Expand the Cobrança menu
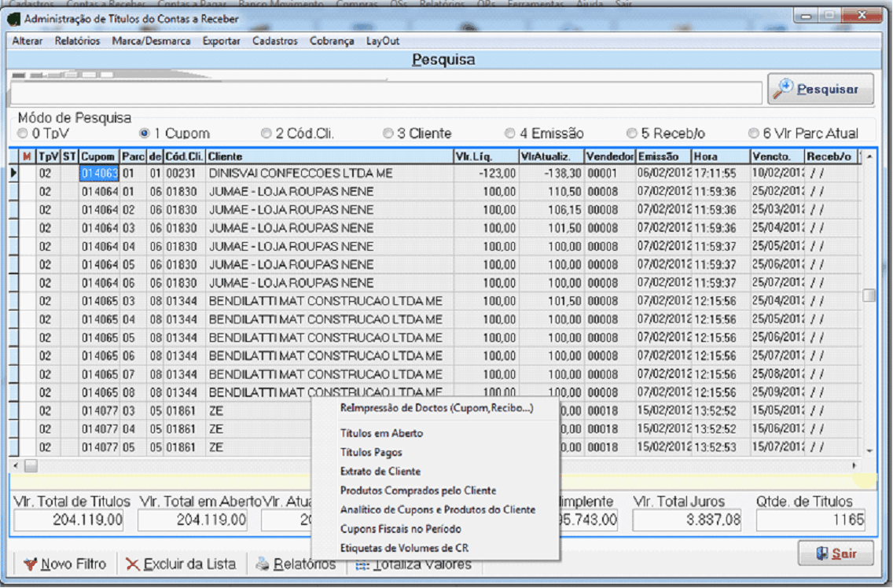Viewport: 893px width, 588px height. coord(332,41)
